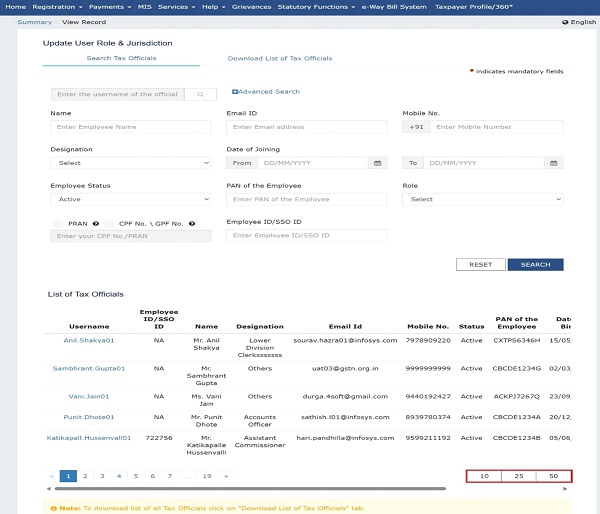Click the Summary breadcrumb link
Screen dimensions: 600x514
pos(34,22)
